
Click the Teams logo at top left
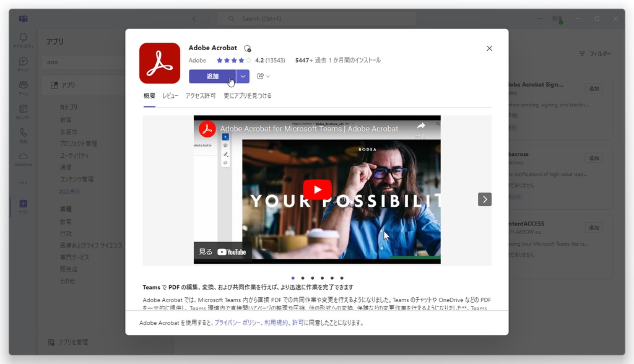coord(24,19)
